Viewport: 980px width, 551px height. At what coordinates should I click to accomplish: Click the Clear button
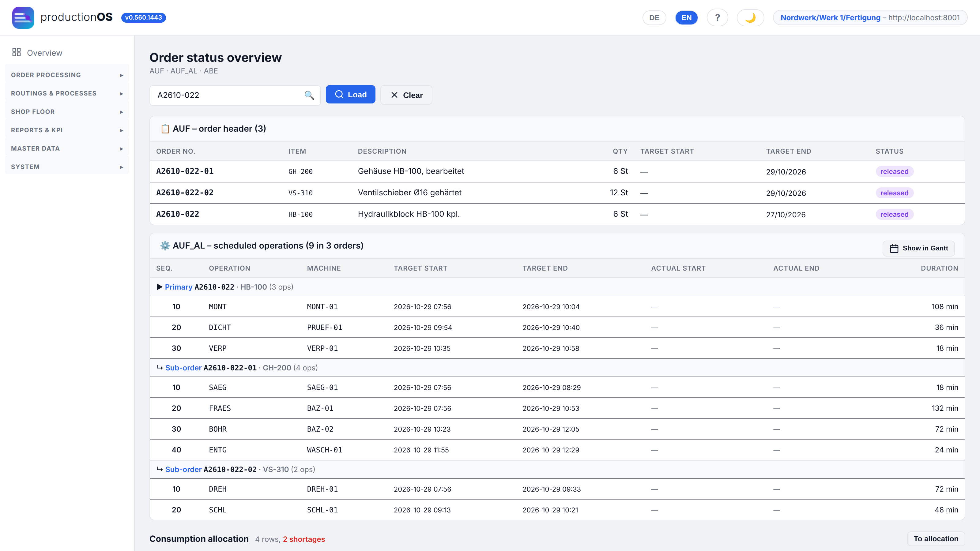406,95
